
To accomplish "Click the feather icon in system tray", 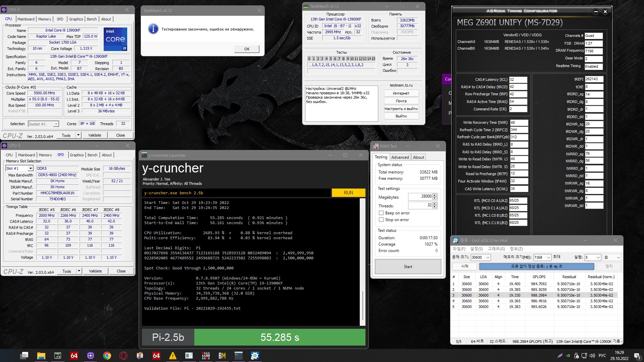I will (560, 356).
